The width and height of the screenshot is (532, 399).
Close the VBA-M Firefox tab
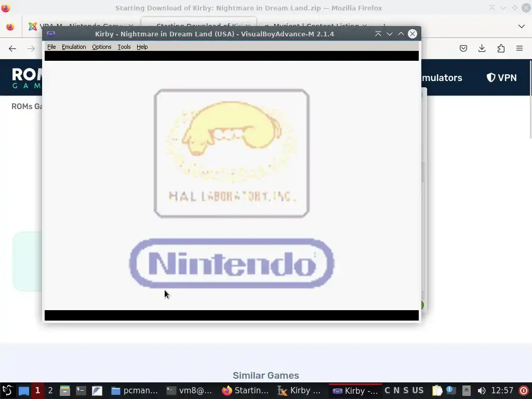tap(130, 26)
